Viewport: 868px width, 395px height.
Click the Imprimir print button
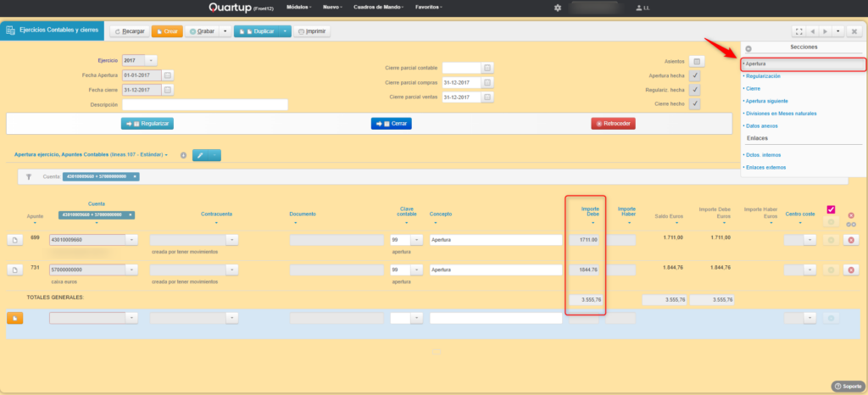click(313, 31)
